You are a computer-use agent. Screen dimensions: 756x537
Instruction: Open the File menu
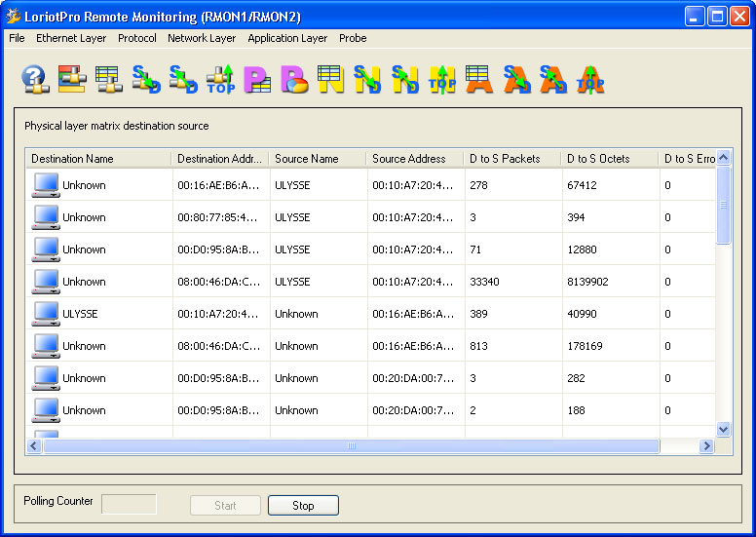tap(17, 38)
